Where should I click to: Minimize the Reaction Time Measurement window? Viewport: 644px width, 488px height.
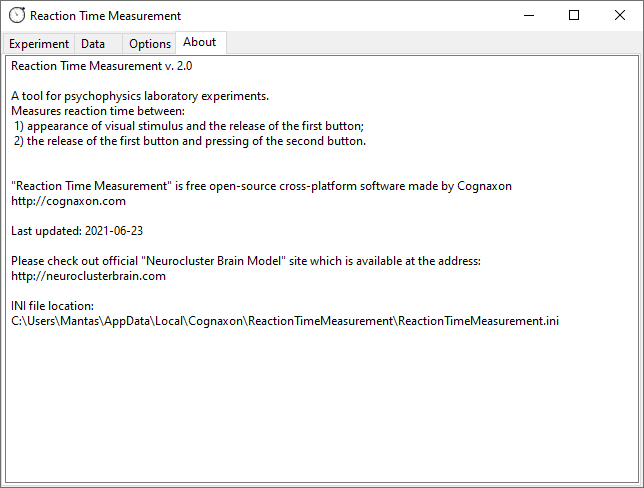click(x=529, y=16)
